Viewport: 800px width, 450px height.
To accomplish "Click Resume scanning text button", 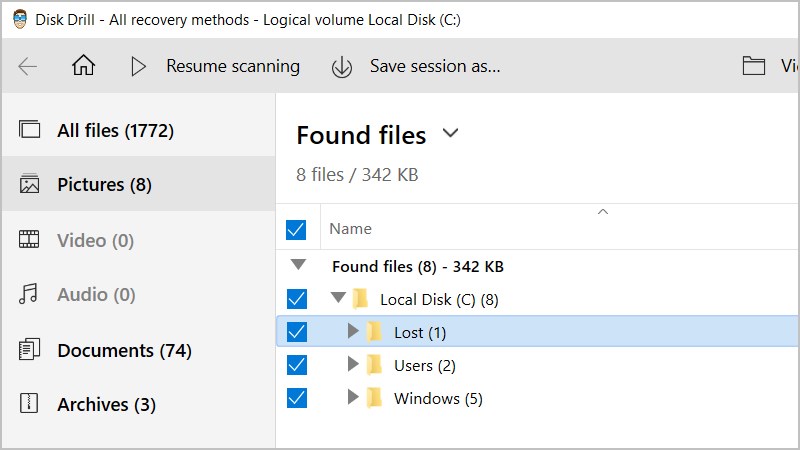I will click(x=233, y=66).
